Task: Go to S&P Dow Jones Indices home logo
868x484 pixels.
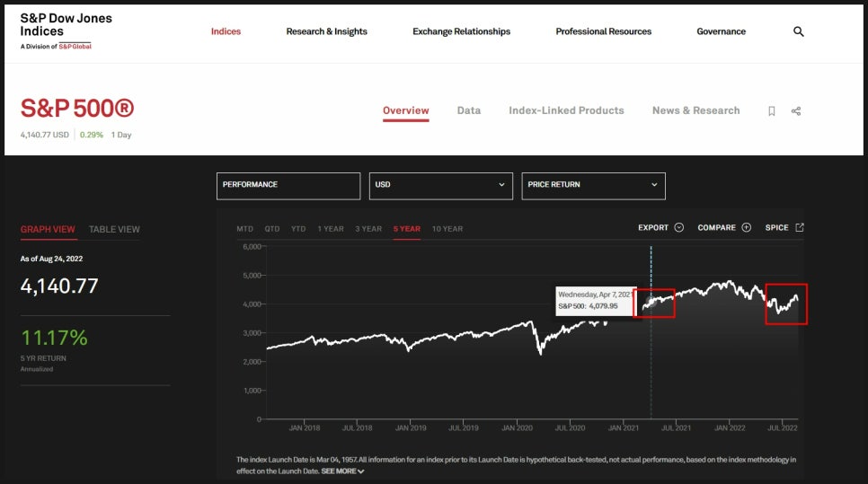Action: (x=66, y=31)
